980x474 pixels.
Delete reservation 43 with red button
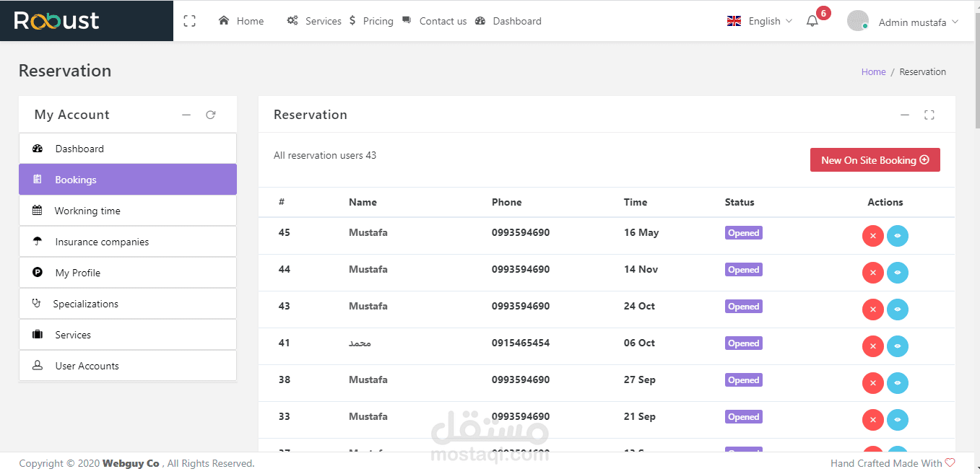pos(872,310)
